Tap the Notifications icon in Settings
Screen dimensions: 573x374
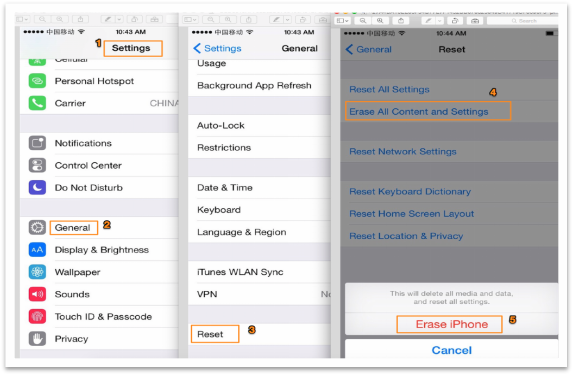click(37, 143)
